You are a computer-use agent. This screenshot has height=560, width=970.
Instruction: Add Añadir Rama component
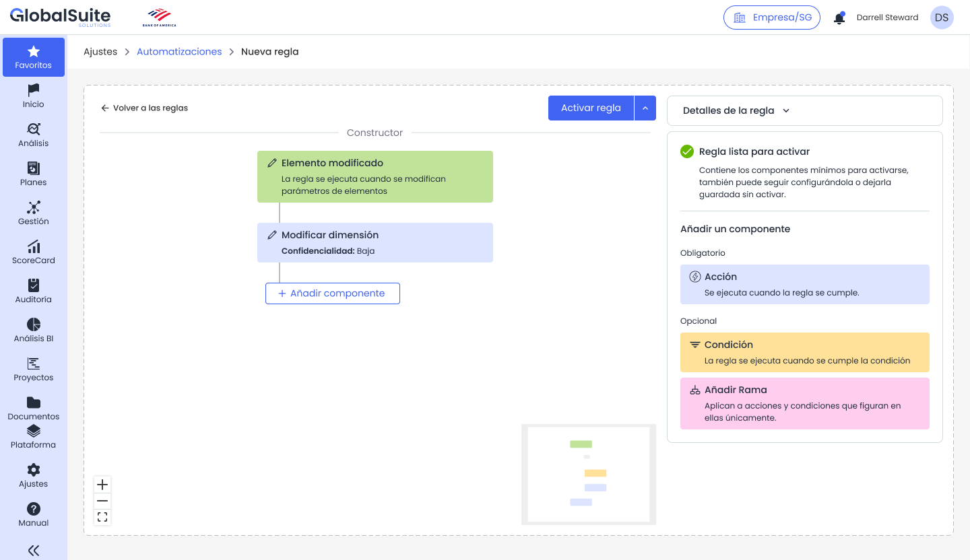tap(805, 403)
